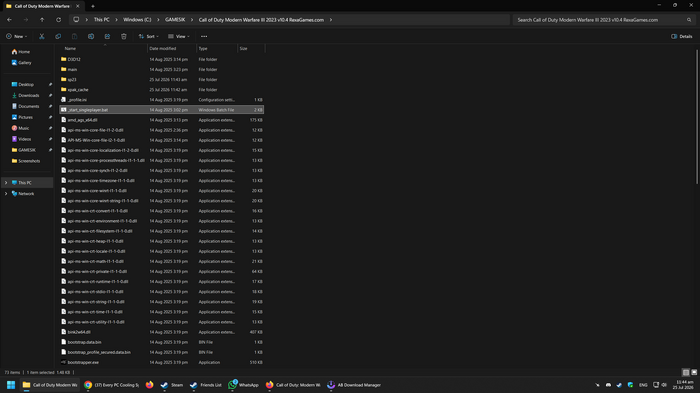Add a new tab with plus icon
This screenshot has width=700, height=393.
(93, 6)
